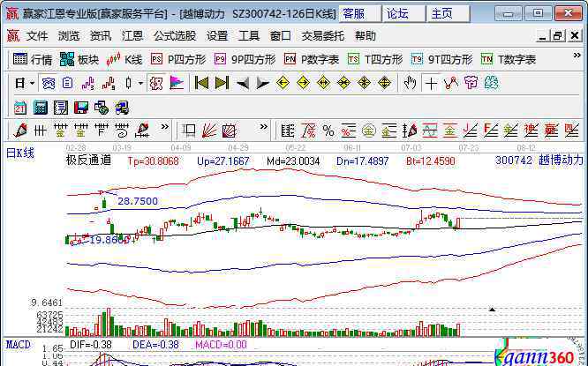Viewport: 588px width, 366px height.
Task: Click the black left arrow icon
Action: click(x=242, y=83)
